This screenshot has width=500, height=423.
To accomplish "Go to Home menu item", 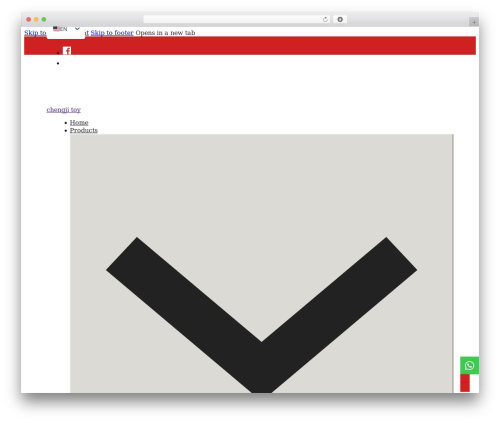I will (x=79, y=123).
